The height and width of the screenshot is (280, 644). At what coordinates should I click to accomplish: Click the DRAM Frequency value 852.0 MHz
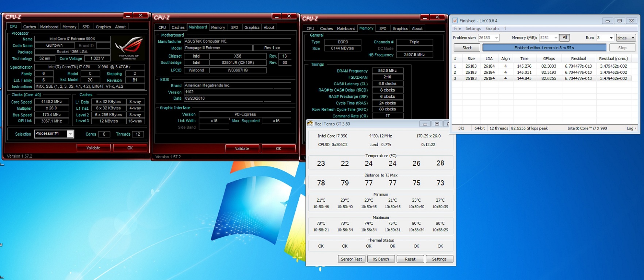[387, 71]
